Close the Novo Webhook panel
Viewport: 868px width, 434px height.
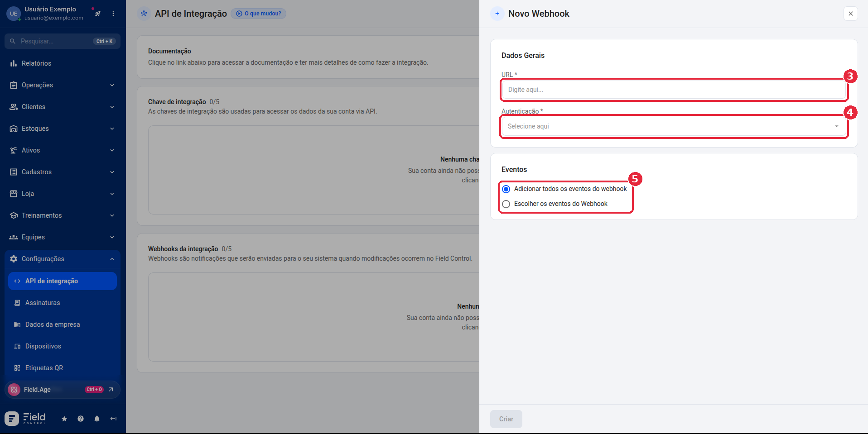point(851,14)
